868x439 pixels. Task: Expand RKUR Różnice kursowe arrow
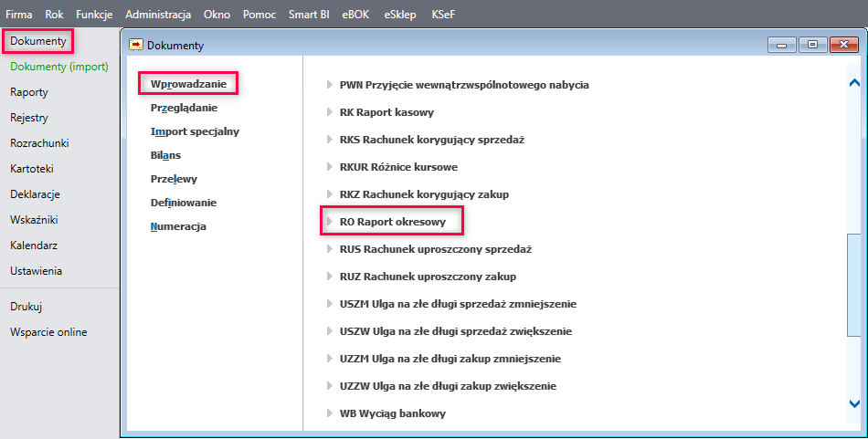tap(329, 167)
